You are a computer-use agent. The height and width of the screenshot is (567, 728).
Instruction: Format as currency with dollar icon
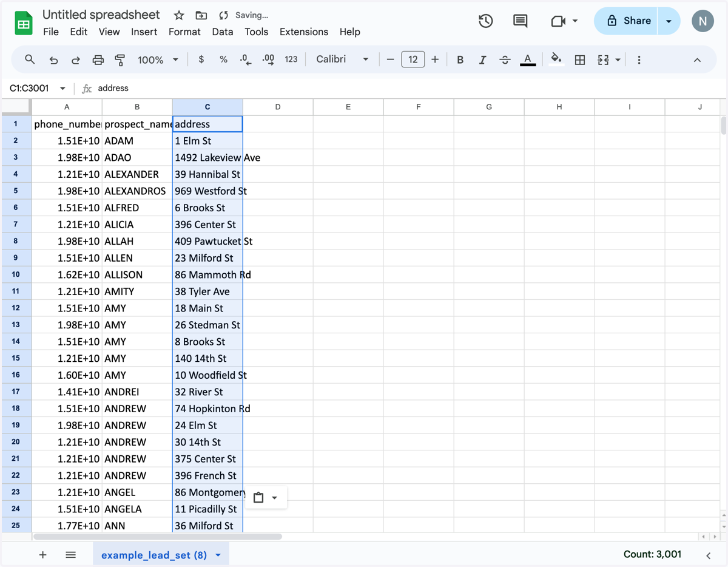point(201,59)
